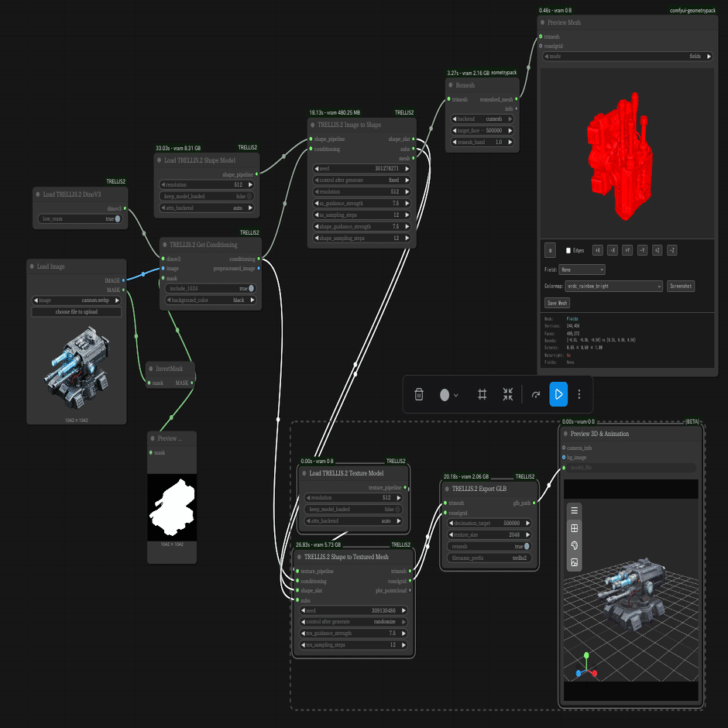Set Preview Mesh view to -Y
728x728 pixels.
pyautogui.click(x=642, y=250)
